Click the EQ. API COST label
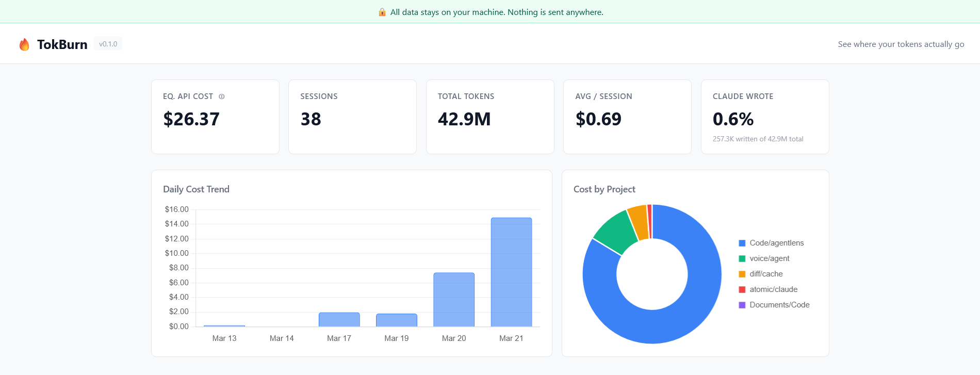 pos(188,96)
